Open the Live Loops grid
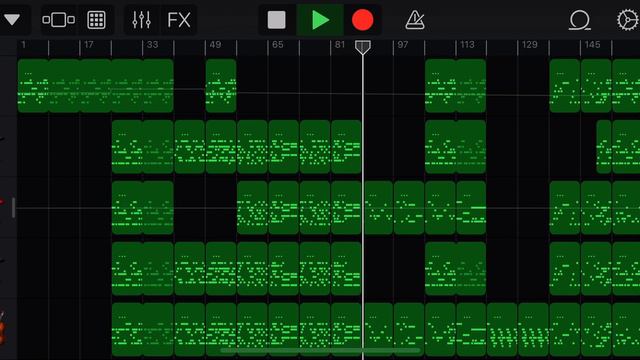640x360 pixels. 96,20
